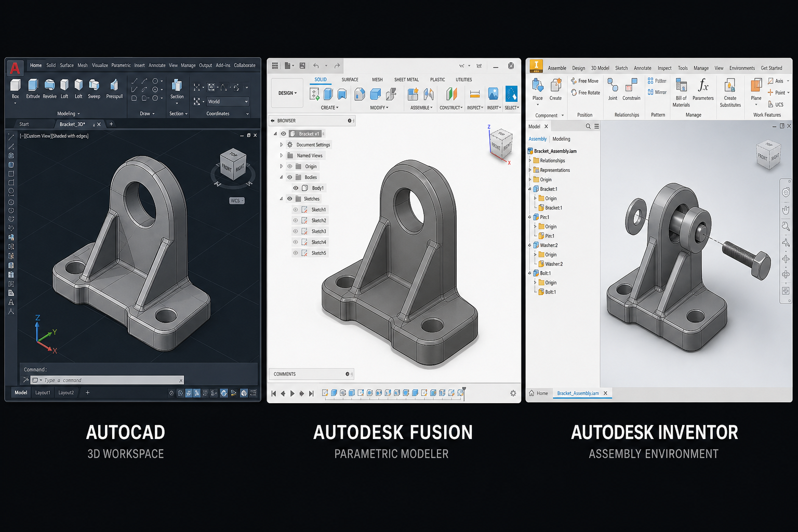Click Inventor navigation bar pan hand icon
Viewport: 798px width, 532px height.
pyautogui.click(x=786, y=210)
